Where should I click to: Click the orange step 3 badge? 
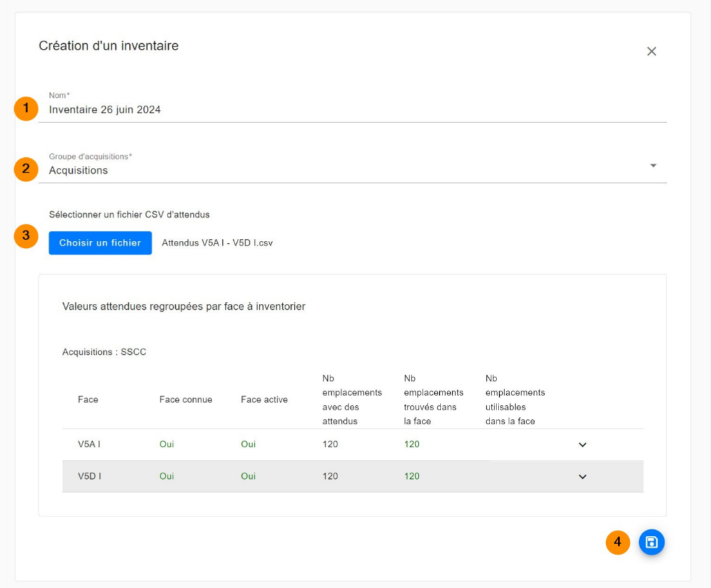[x=26, y=236]
